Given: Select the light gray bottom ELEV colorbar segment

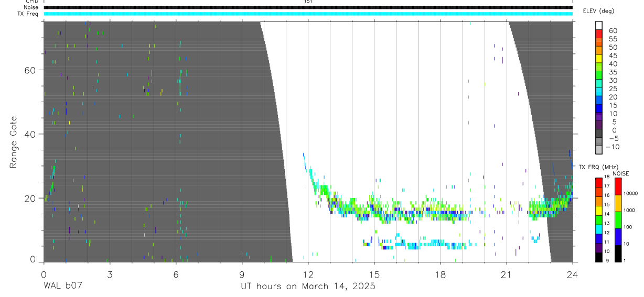Looking at the screenshot, I should [599, 150].
